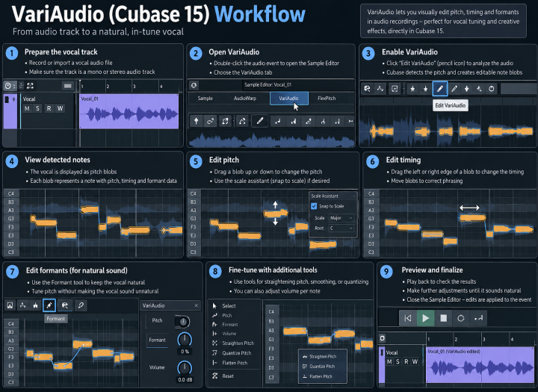538x392 pixels.
Task: Click the star icon directly left of Edit VariAudio
Action: (x=425, y=89)
